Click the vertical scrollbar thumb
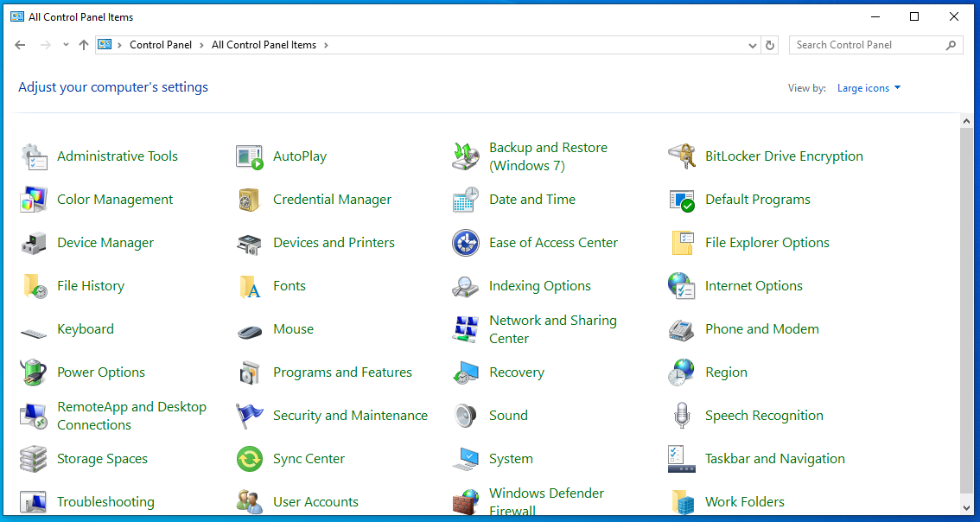This screenshot has height=522, width=980. 967,311
